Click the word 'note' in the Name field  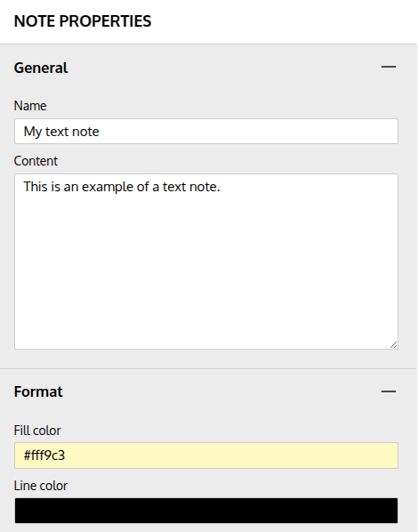point(85,132)
